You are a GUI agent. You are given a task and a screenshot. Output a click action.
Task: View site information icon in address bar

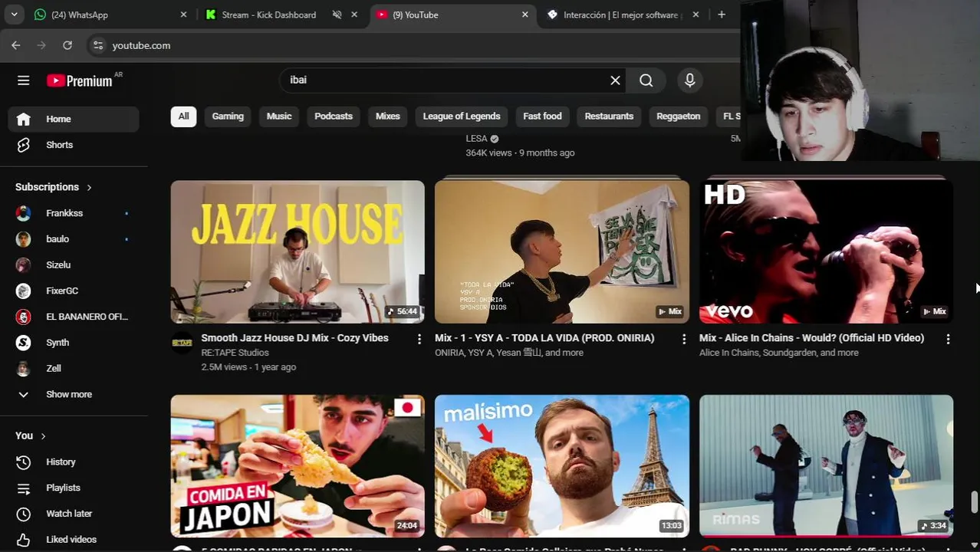coord(97,45)
